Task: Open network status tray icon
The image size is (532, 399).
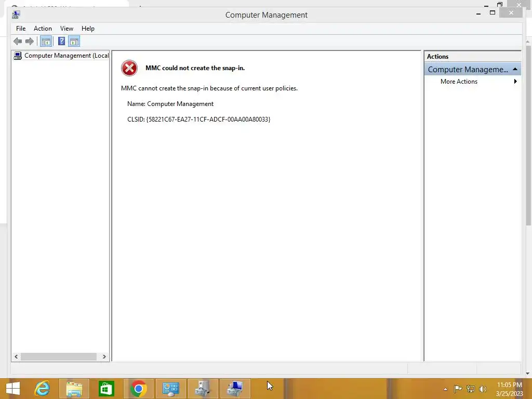Action: point(470,389)
